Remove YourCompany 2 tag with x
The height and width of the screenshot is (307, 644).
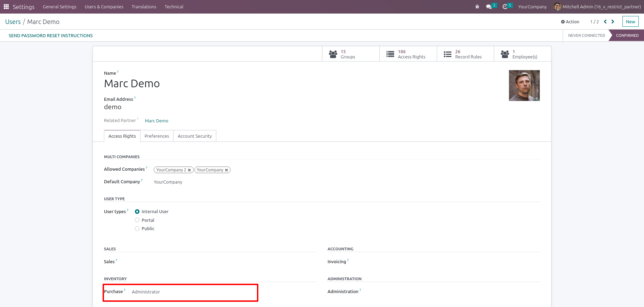point(190,170)
